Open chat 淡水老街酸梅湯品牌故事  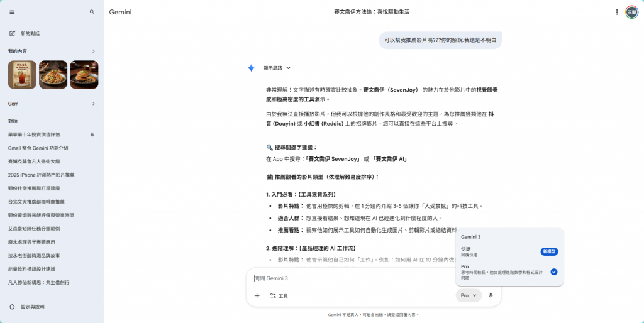(34, 256)
